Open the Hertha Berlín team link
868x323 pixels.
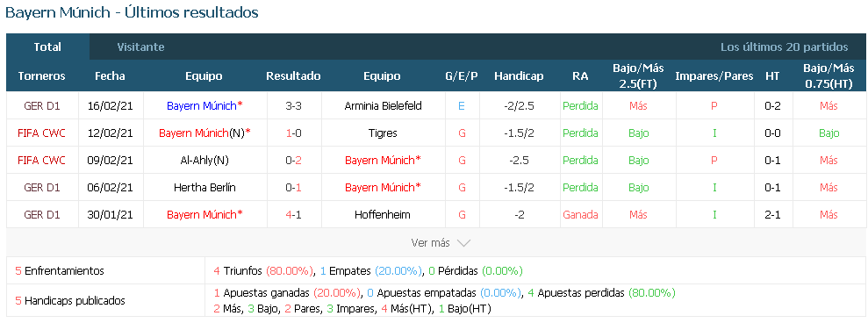click(x=204, y=187)
